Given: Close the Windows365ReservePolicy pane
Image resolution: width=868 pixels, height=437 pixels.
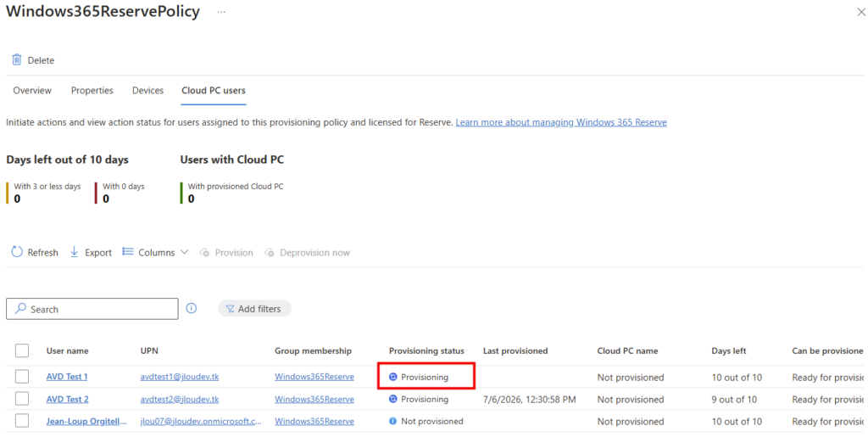Looking at the screenshot, I should tap(861, 12).
